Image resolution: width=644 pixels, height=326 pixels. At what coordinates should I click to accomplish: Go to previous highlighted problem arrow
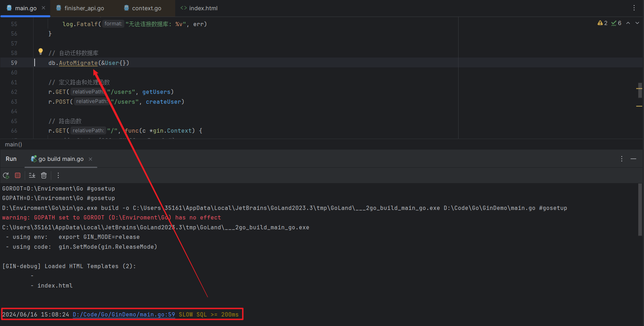(628, 23)
